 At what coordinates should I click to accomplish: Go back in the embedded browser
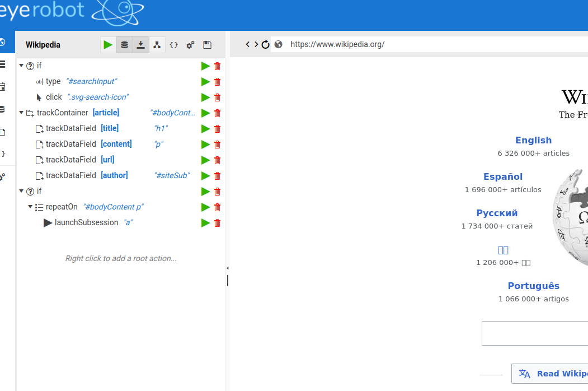point(247,44)
